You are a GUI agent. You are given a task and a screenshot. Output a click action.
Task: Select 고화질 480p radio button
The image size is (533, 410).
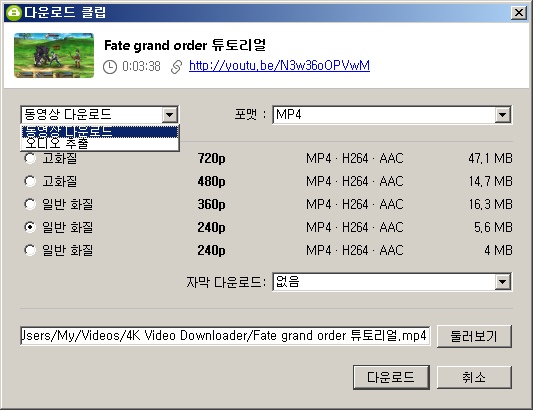click(x=30, y=181)
